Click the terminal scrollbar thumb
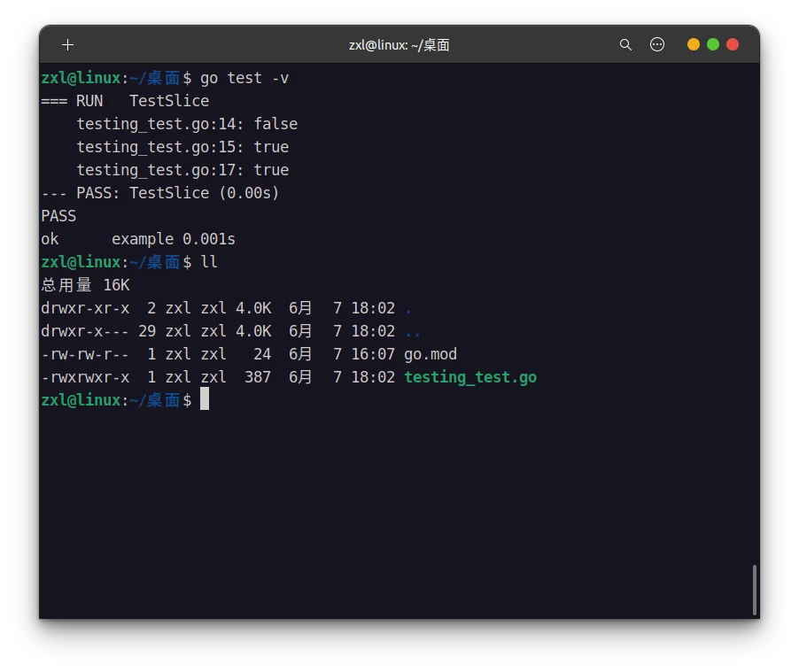The width and height of the screenshot is (799, 672). coord(754,590)
